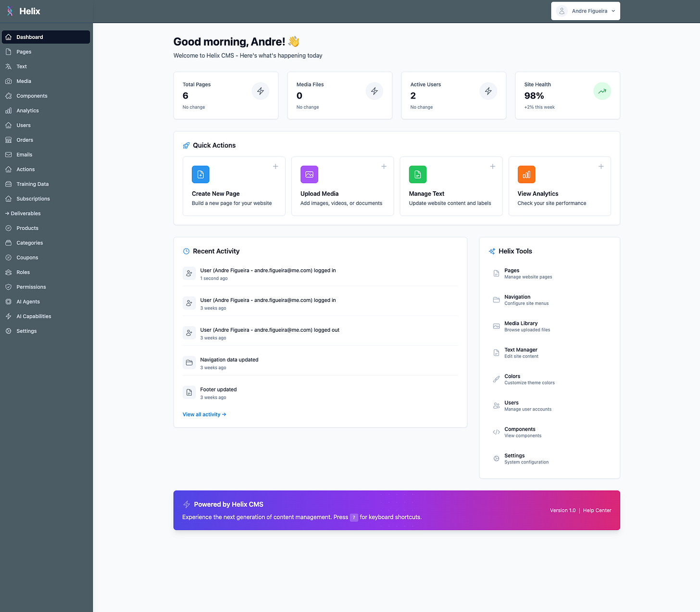Screen dimensions: 700x612
Task: Click the Helix Tools sparkle icon
Action: pyautogui.click(x=492, y=251)
